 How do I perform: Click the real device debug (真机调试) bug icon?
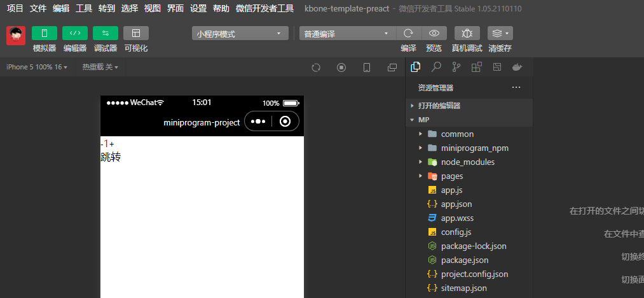(x=467, y=33)
